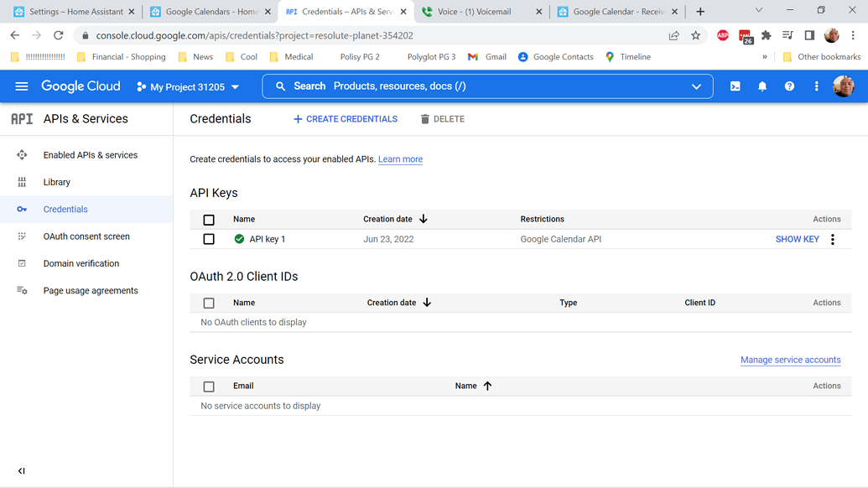Viewport: 868px width, 488px height.
Task: Open the help question mark menu
Action: pyautogui.click(x=789, y=86)
